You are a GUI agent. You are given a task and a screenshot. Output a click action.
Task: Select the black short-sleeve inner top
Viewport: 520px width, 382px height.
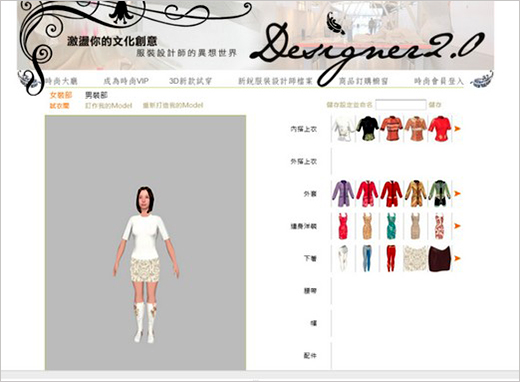pos(367,129)
